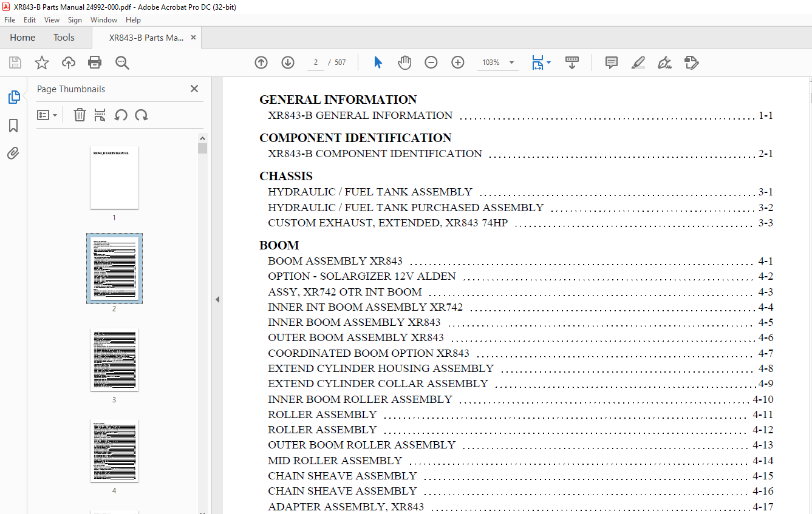Activate the Hand pan tool
812x514 pixels.
404,63
